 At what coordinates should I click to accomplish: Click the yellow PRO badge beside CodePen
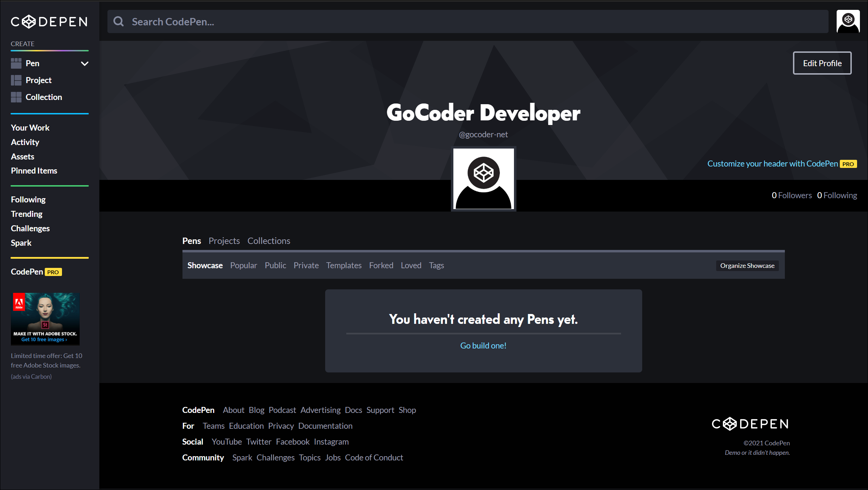[53, 272]
